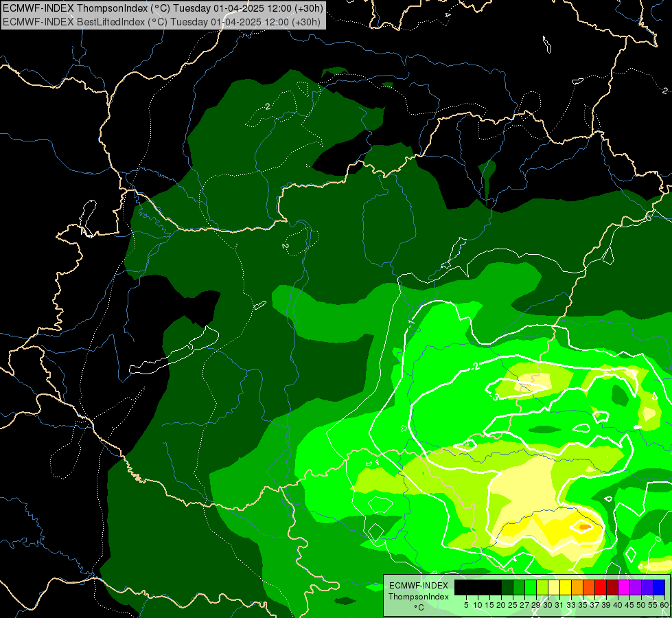Click legend tick value 50
672x618 pixels.
pos(642,605)
